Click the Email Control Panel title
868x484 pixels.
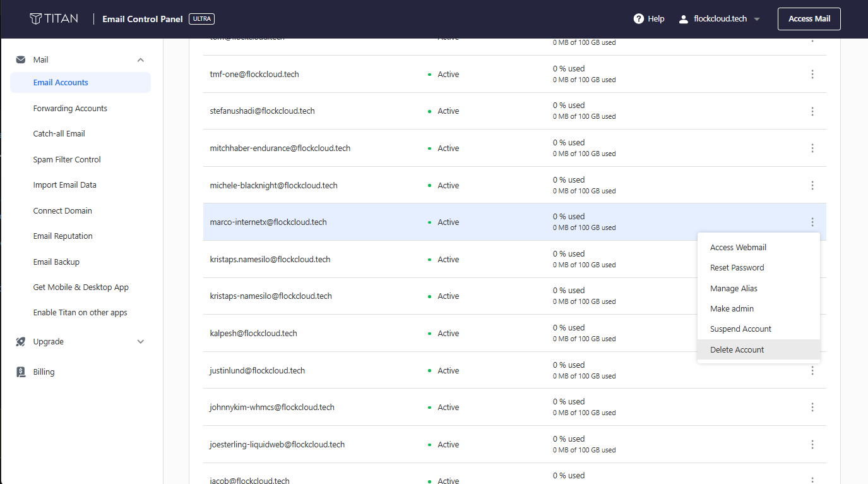(x=143, y=19)
